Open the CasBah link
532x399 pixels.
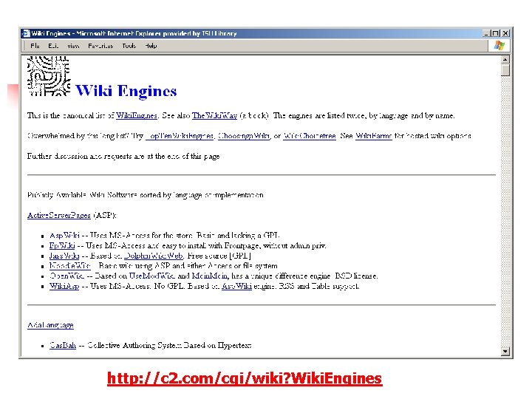(x=63, y=345)
